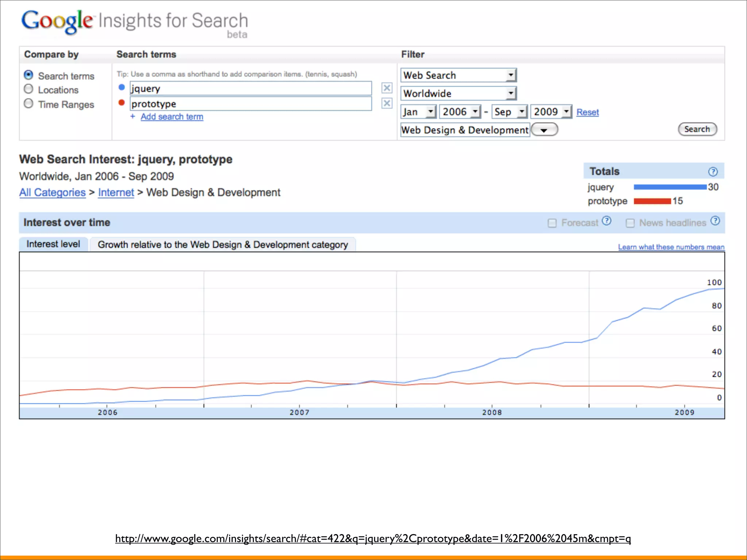Switch to Growth relative to category tab
This screenshot has width=747, height=560.
pos(223,244)
